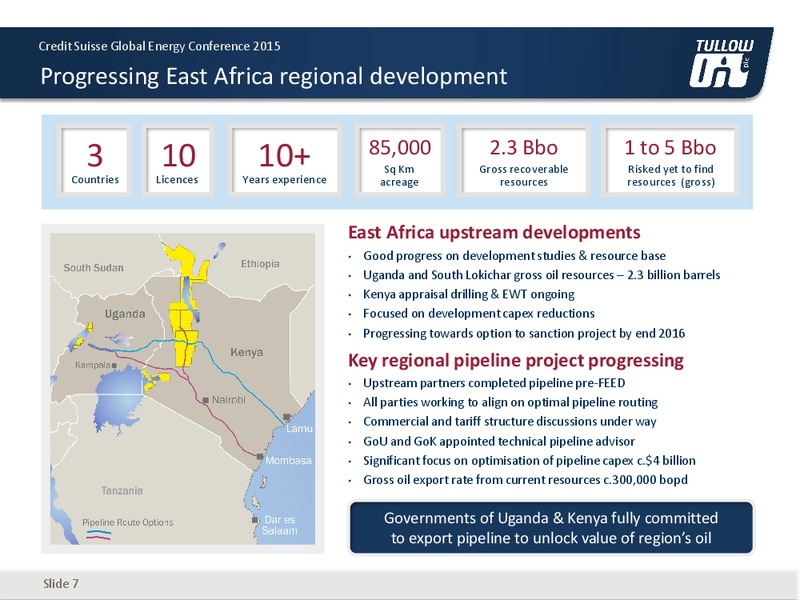The width and height of the screenshot is (800, 600).
Task: Click the '85,000 Sq Km acreage' box
Action: (x=399, y=161)
